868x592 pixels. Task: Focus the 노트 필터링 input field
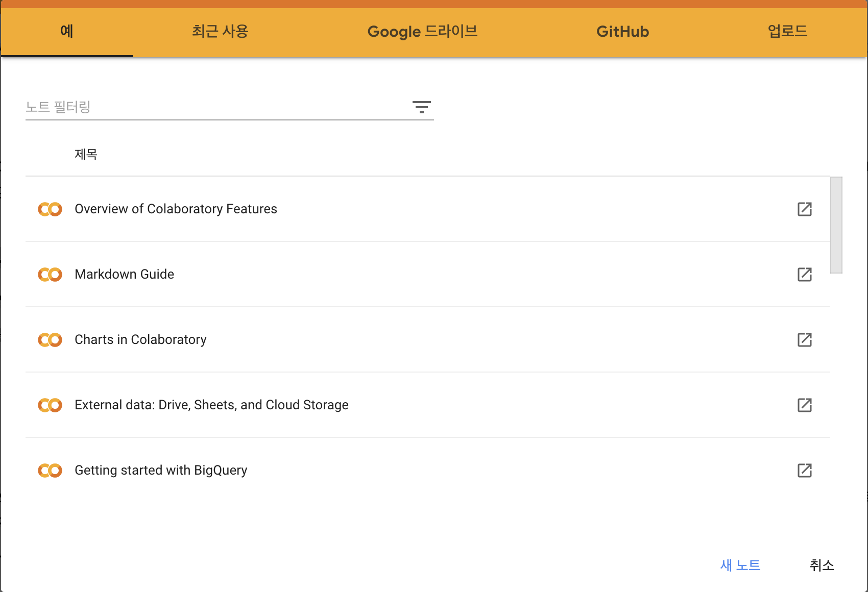pos(217,107)
